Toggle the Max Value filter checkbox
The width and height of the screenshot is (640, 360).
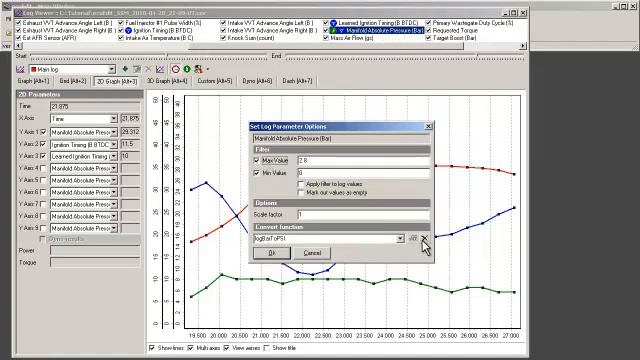point(256,161)
